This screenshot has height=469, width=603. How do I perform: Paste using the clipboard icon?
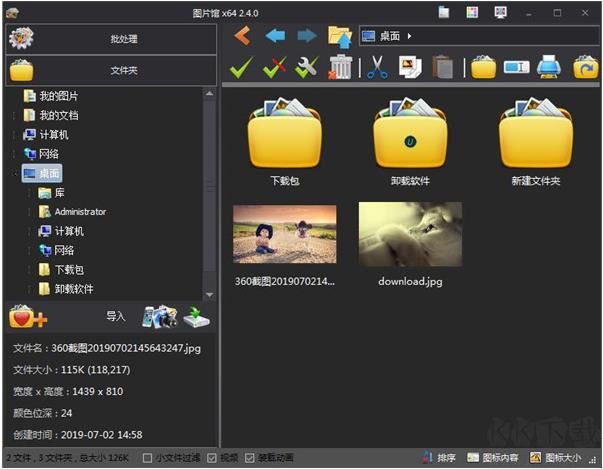click(x=443, y=67)
